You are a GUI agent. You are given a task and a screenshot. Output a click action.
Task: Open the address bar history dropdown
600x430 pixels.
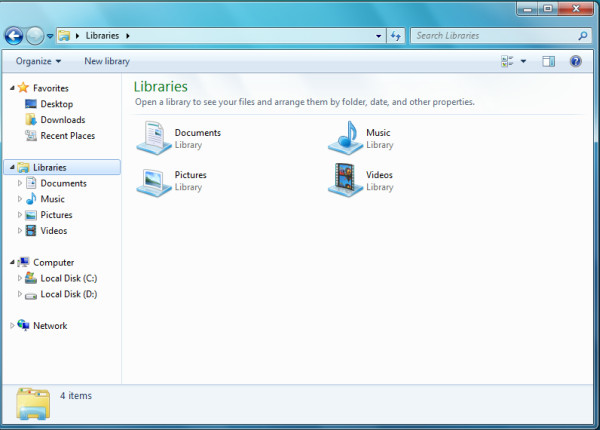[x=378, y=36]
